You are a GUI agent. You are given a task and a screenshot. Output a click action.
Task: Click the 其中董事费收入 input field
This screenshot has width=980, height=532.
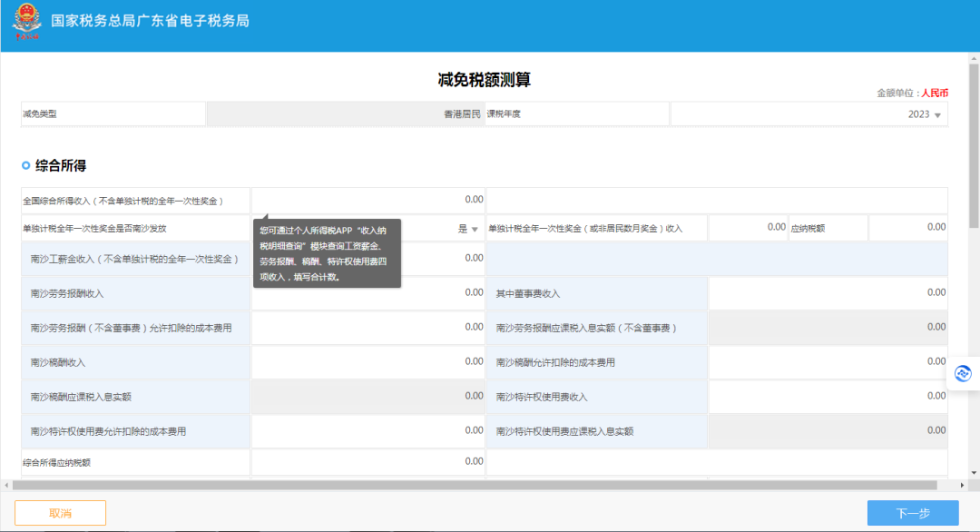click(828, 293)
